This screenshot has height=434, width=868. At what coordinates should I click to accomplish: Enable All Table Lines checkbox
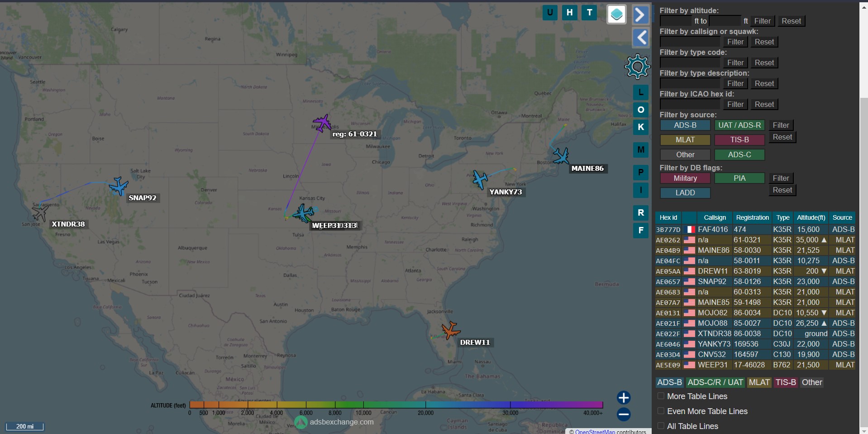(661, 426)
